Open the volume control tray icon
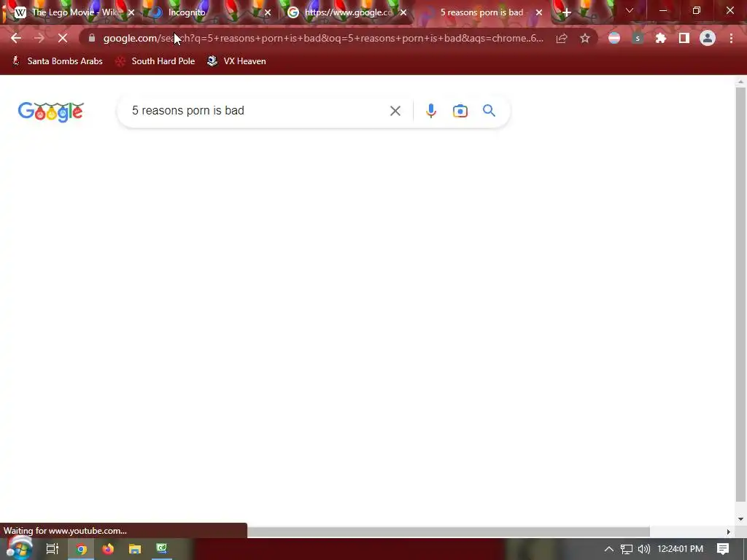The height and width of the screenshot is (560, 747). tap(643, 549)
